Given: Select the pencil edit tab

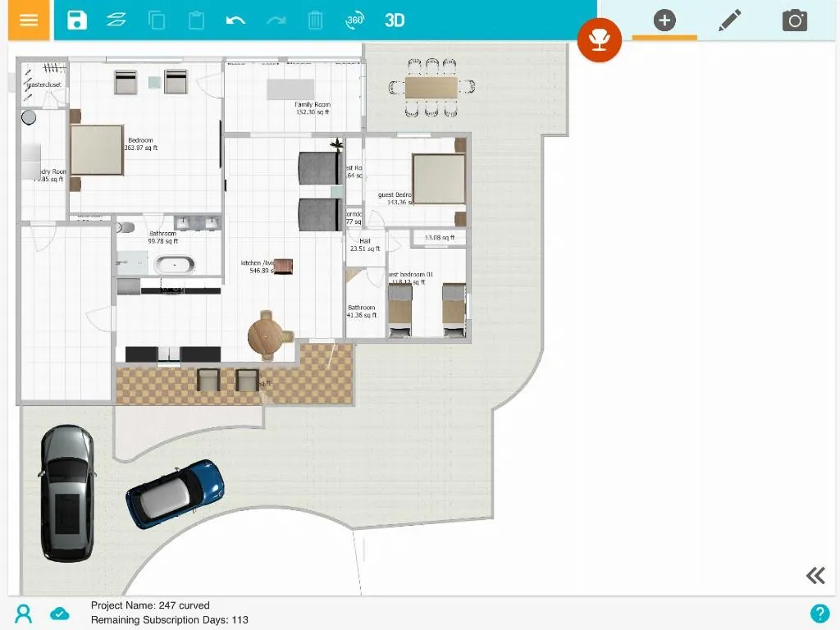Looking at the screenshot, I should [x=729, y=21].
